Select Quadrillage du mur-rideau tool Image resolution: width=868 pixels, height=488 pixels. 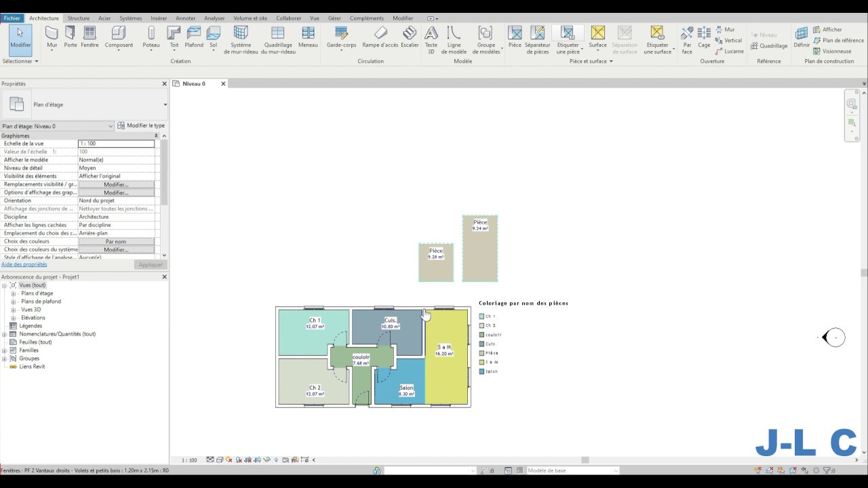[x=278, y=39]
